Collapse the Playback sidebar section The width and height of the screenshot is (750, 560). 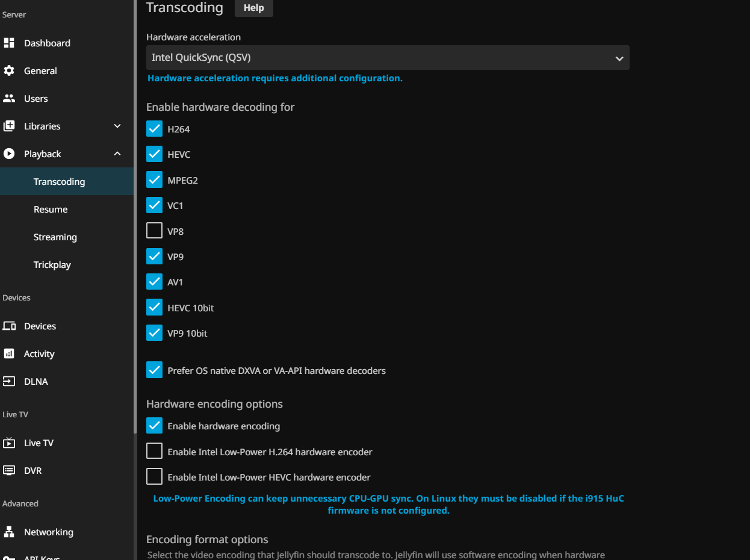[x=117, y=154]
